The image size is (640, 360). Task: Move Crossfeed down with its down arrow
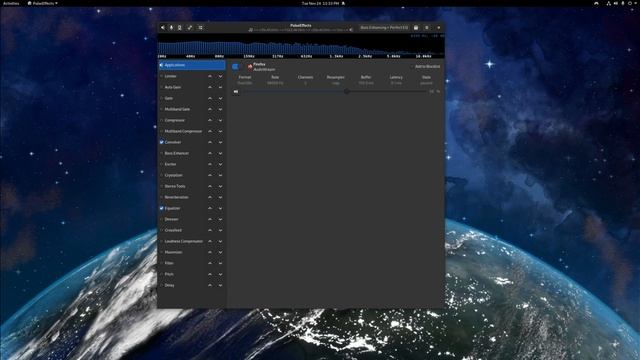click(220, 231)
